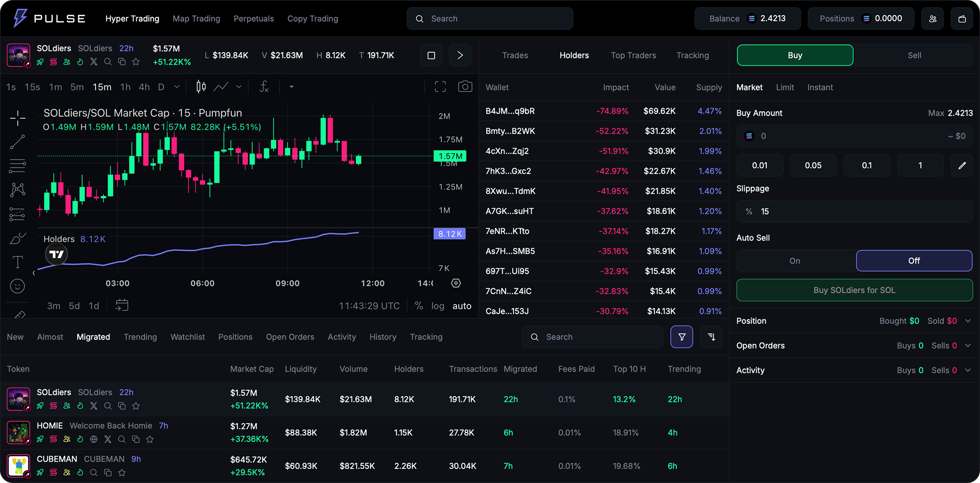Screen dimensions: 980x483
Task: Click the Pulse lightning logo
Action: coord(20,18)
